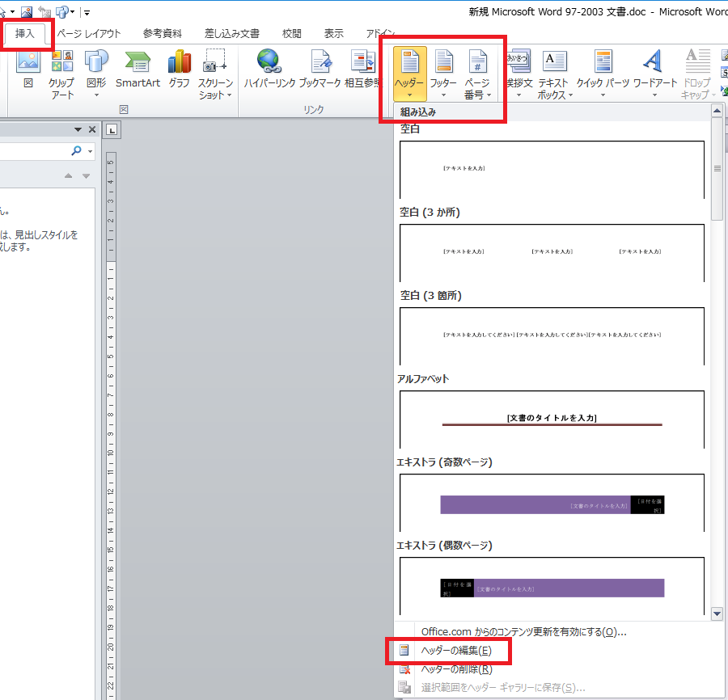Open the 差し込み文書 tab
The image size is (728, 700).
[231, 33]
